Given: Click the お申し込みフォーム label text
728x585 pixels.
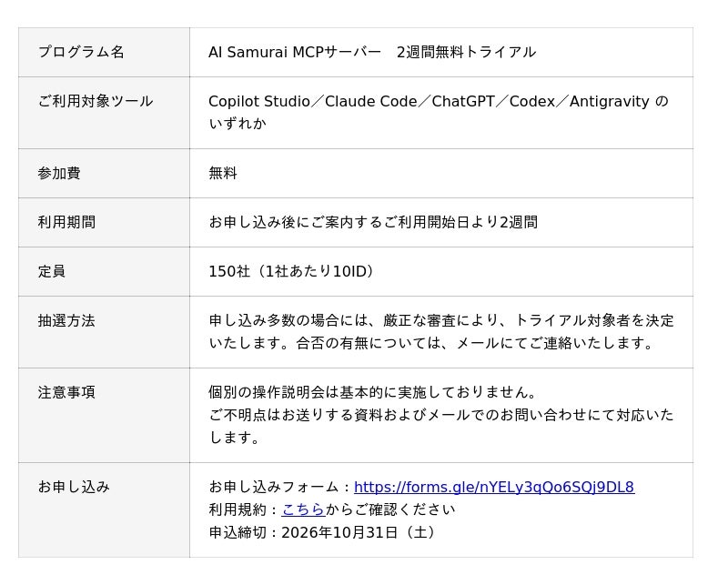Looking at the screenshot, I should [274, 487].
